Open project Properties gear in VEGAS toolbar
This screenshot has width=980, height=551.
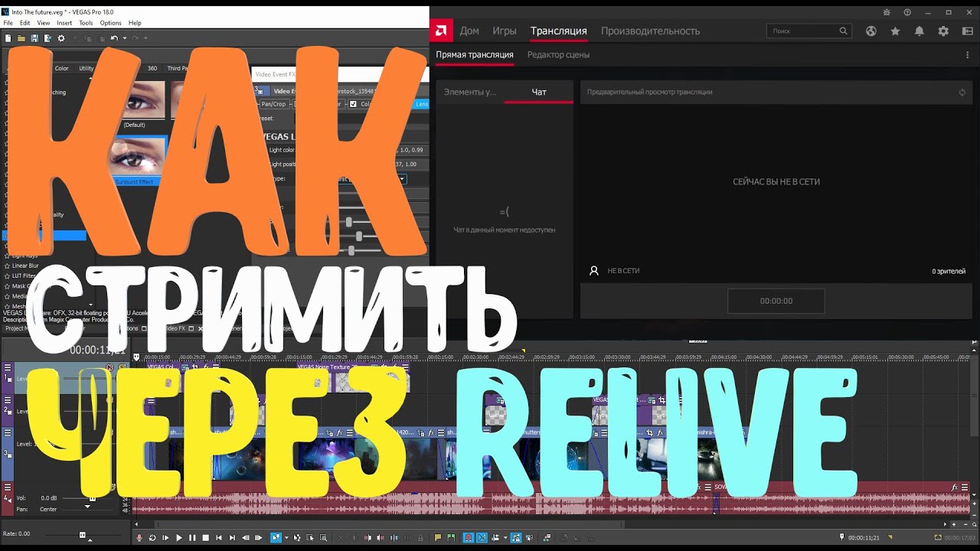pyautogui.click(x=61, y=38)
